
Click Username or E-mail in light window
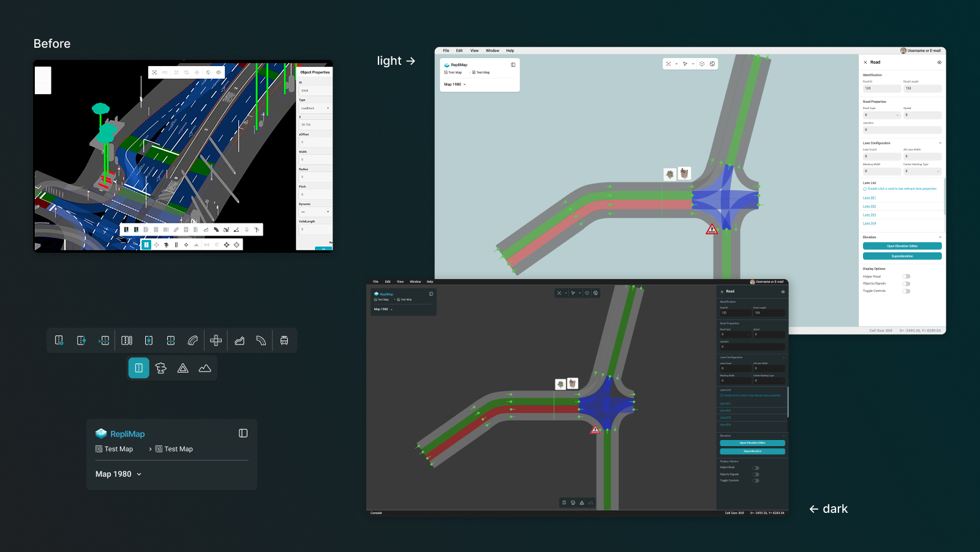pyautogui.click(x=921, y=51)
